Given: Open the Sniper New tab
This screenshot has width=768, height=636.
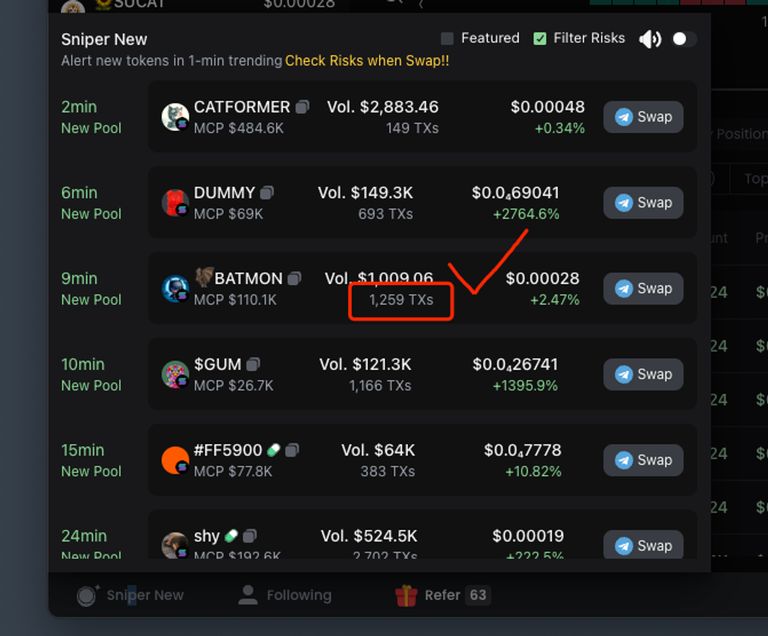Looking at the screenshot, I should pos(131,595).
